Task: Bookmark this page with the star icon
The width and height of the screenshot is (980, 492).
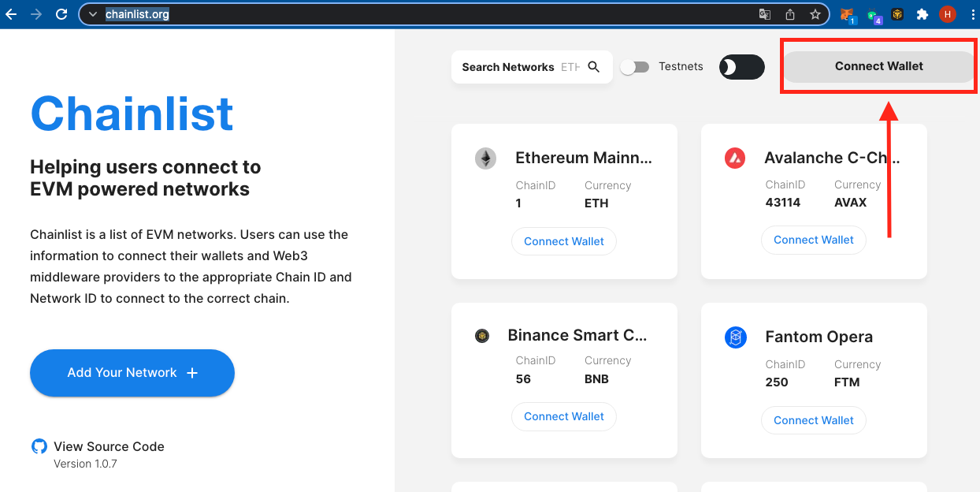Action: (815, 14)
